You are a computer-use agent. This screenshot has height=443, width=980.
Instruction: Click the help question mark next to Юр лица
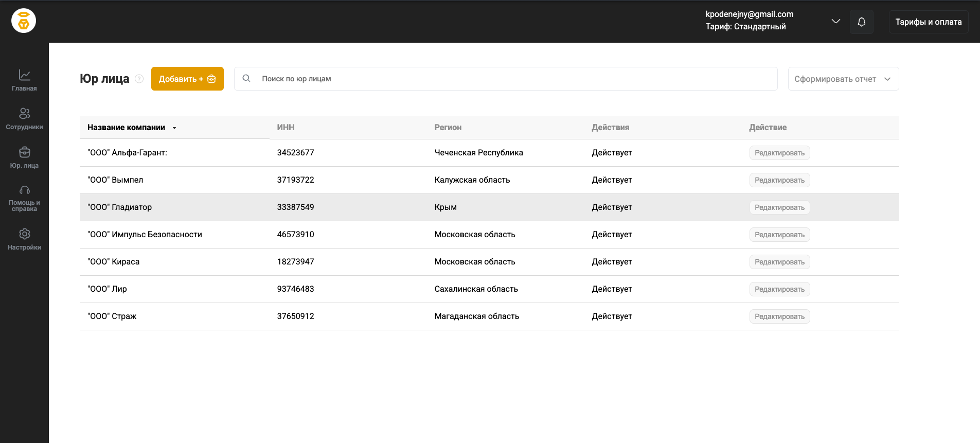(x=139, y=79)
